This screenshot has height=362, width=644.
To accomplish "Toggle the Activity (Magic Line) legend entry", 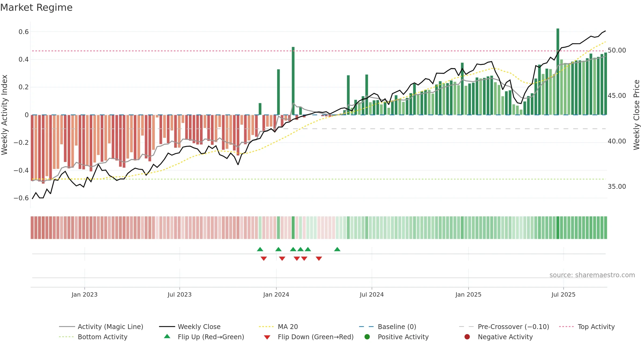I will click(x=101, y=327).
